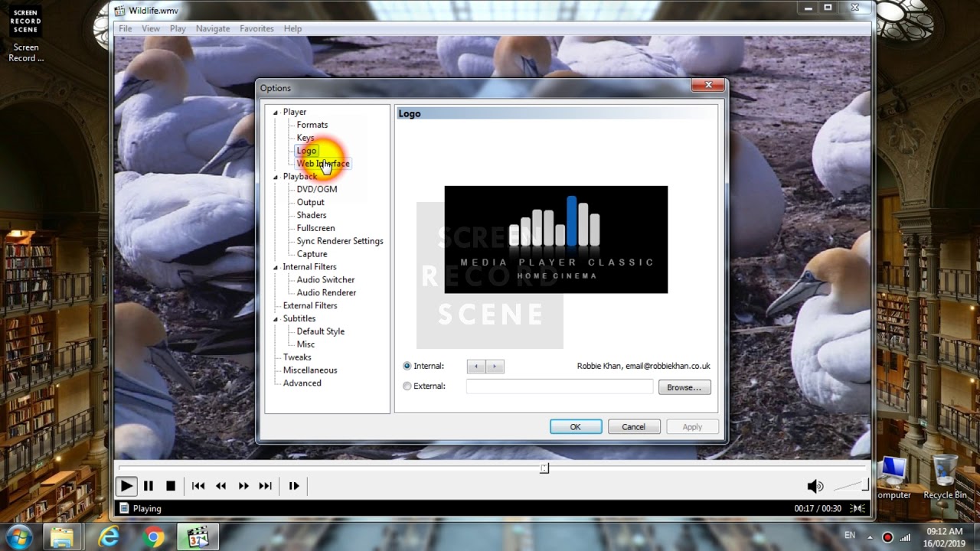Open the Favorites menu
980x551 pixels.
(x=256, y=28)
